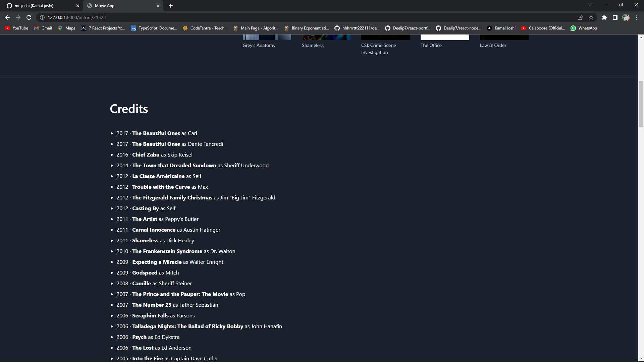Open the CodeTantra bookmark
Screen dimensions: 644x362
(x=205, y=28)
